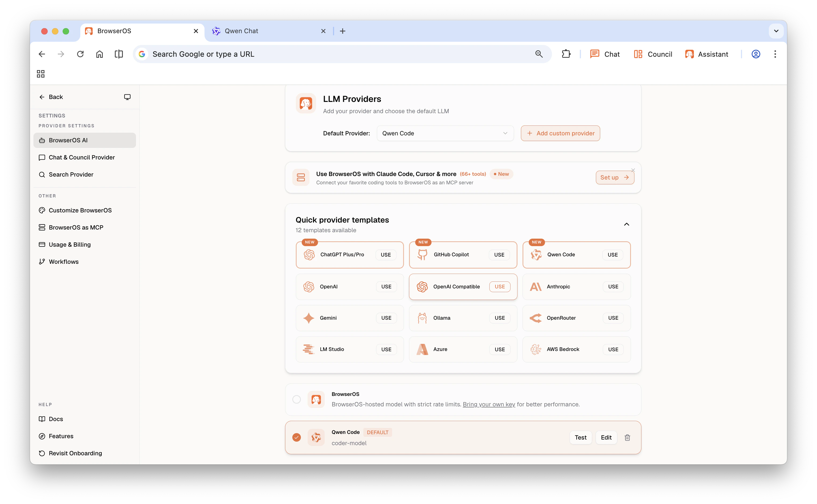Open the extensions puzzle icon
The image size is (817, 504).
(566, 54)
